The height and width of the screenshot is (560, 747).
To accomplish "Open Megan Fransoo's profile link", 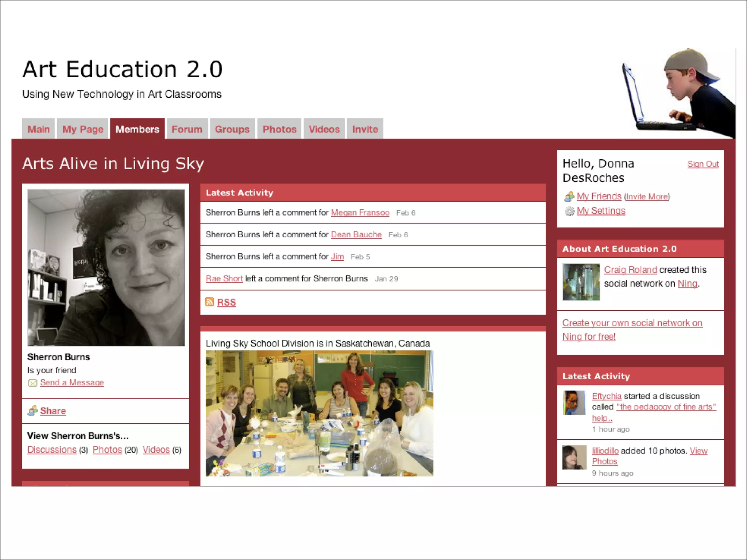I will point(360,213).
